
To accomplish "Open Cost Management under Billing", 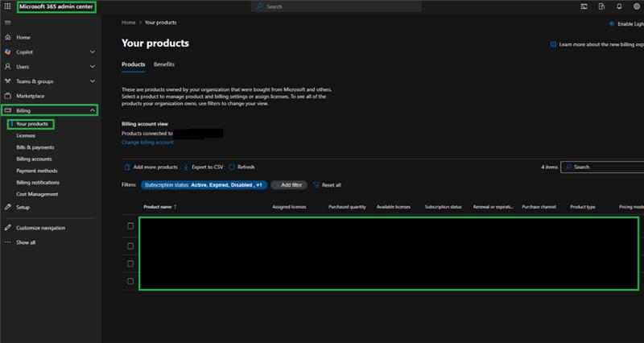I will tap(37, 194).
